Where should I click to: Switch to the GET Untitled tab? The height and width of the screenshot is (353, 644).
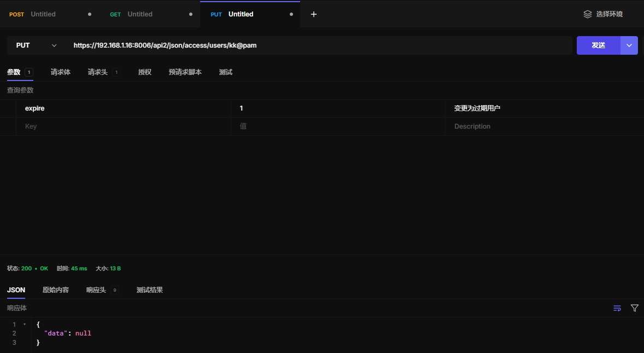[x=139, y=14]
